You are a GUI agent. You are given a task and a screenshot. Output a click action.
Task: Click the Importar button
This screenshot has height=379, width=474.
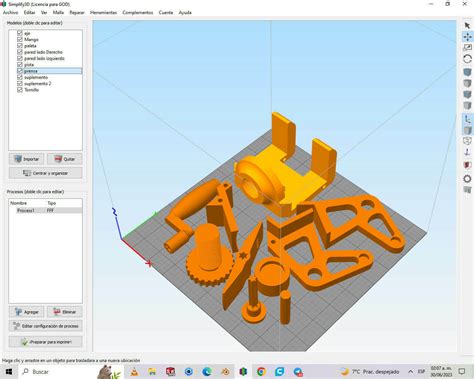[26, 159]
